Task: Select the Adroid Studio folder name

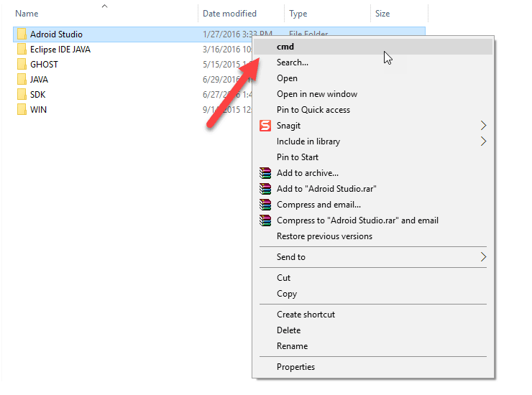Action: click(56, 34)
